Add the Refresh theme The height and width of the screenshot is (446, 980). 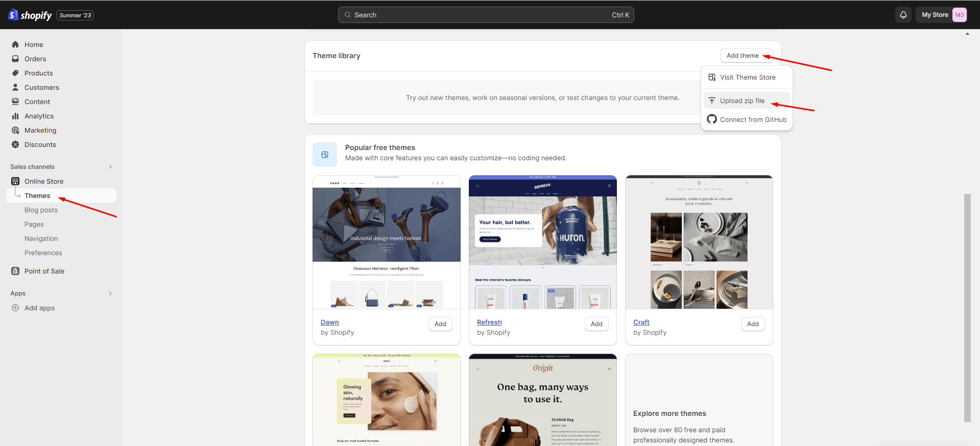click(596, 324)
